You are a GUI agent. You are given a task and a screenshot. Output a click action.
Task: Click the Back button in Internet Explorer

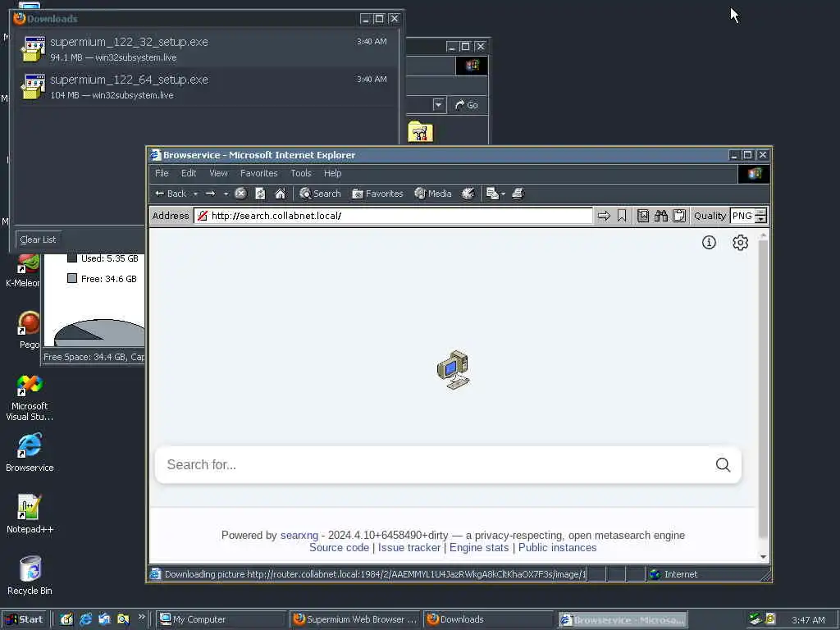point(171,194)
